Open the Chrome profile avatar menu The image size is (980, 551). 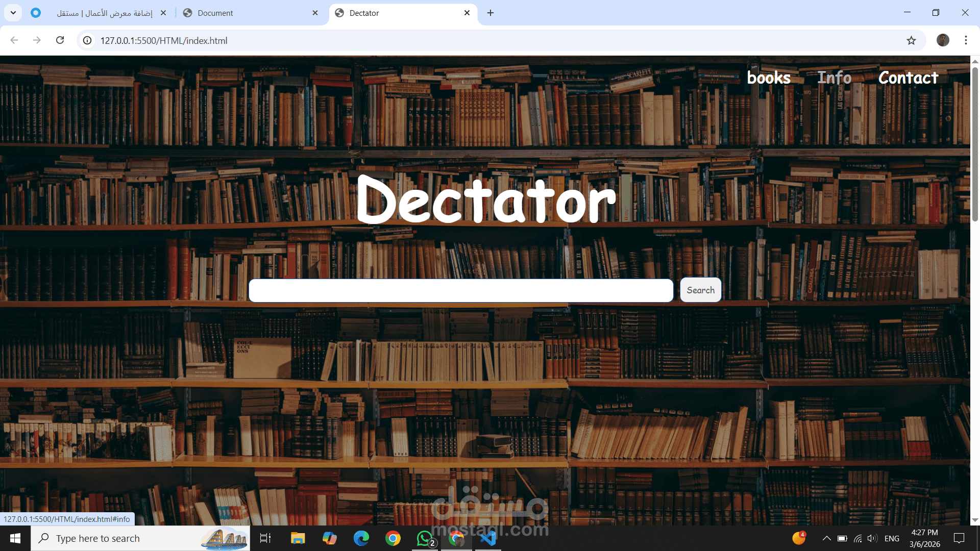[x=943, y=40]
